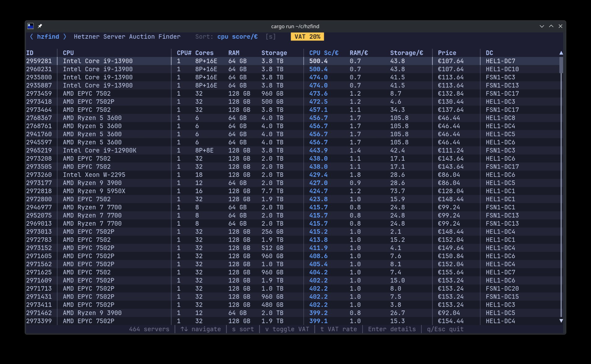
Task: Click 'Enter details' in status bar
Action: tap(392, 329)
